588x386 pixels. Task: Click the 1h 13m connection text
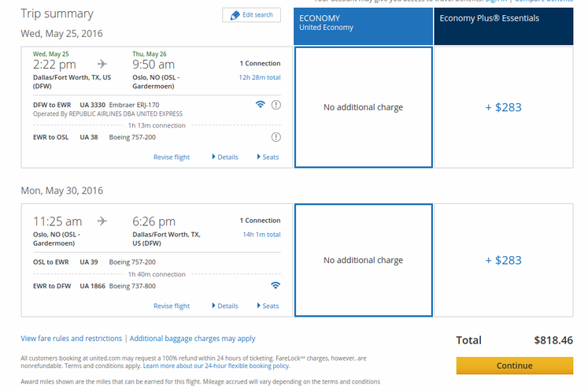pyautogui.click(x=157, y=125)
